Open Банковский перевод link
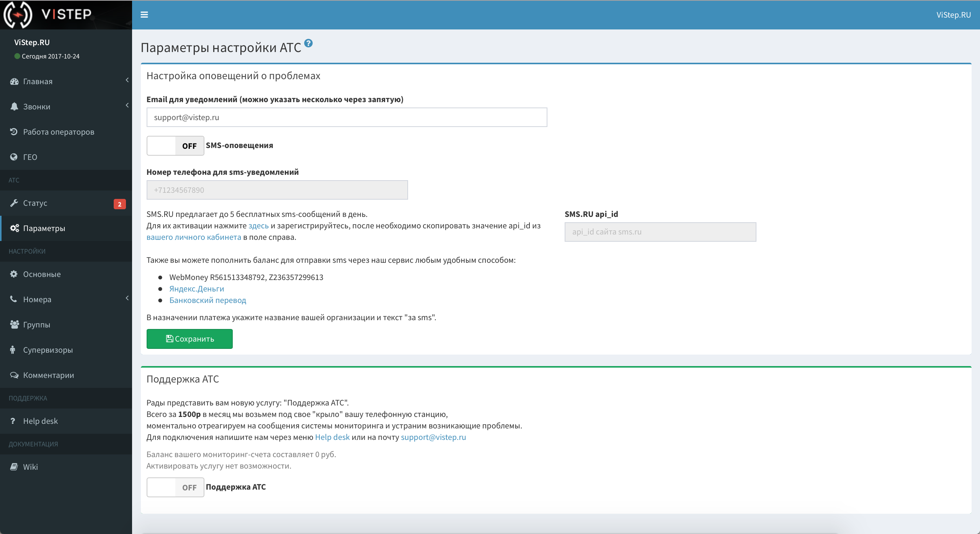The width and height of the screenshot is (980, 534). pyautogui.click(x=208, y=300)
